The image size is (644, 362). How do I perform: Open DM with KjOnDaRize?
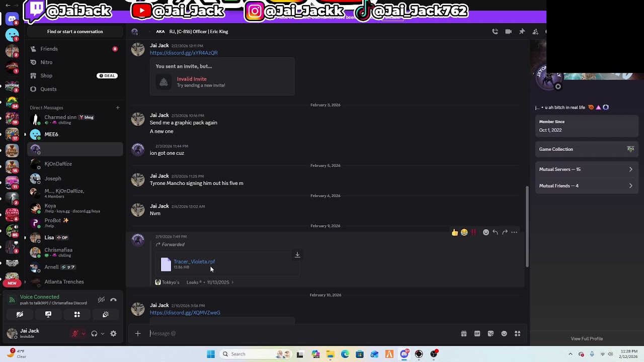(75, 164)
